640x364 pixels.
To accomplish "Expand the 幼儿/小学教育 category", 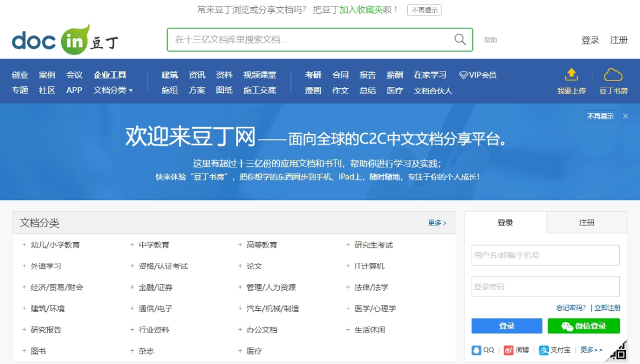I will click(24, 244).
